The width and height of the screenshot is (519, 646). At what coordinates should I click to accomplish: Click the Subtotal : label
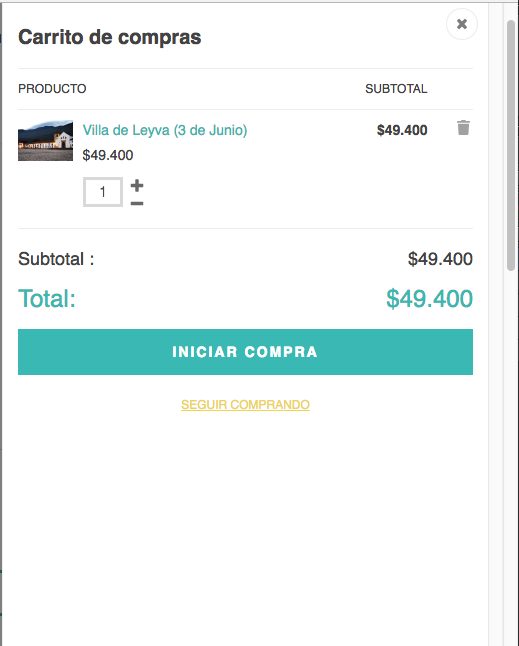(x=56, y=259)
